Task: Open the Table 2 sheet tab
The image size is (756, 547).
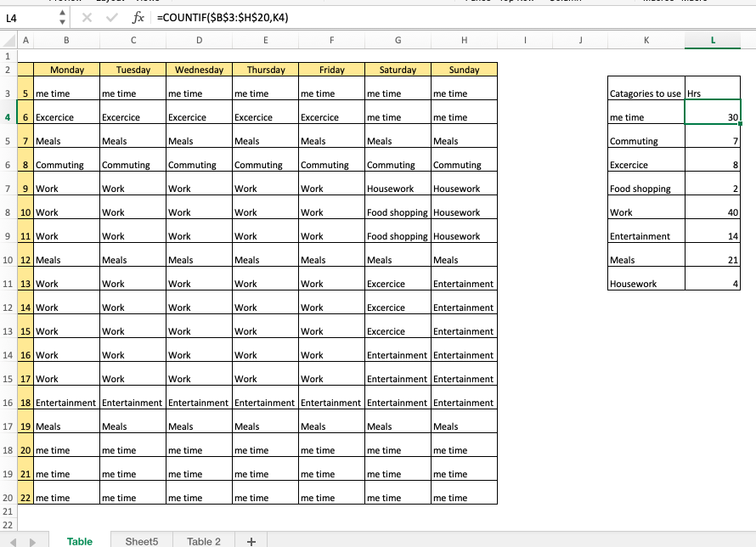Action: coord(204,541)
